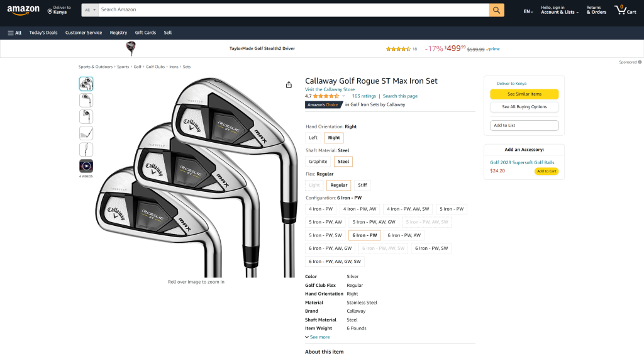
Task: Choose 5 Iron - PW configuration
Action: 452,210
